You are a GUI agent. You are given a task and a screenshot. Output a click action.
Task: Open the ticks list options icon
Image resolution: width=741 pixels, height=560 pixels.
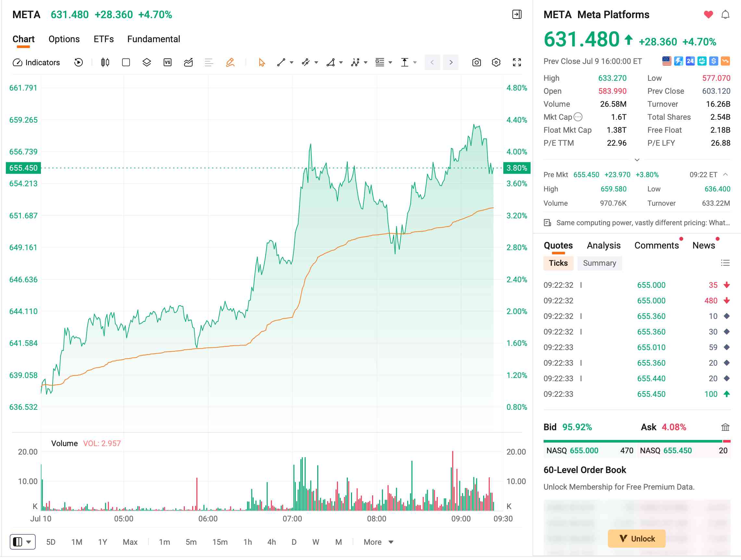tap(725, 263)
